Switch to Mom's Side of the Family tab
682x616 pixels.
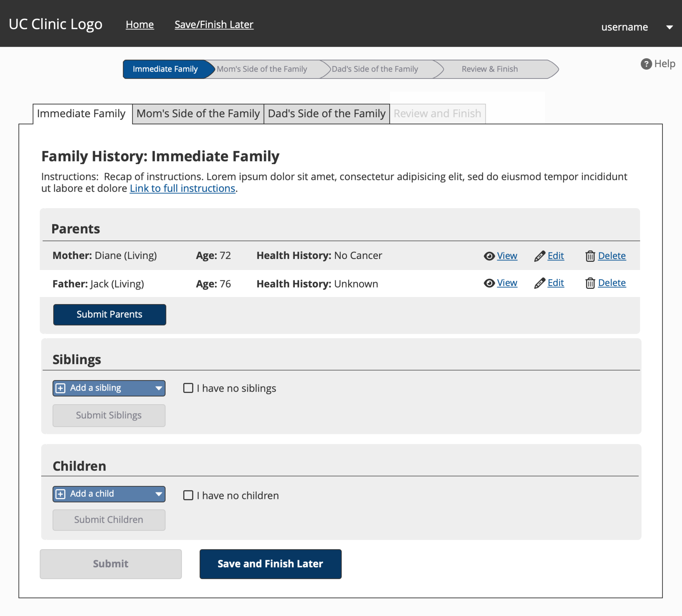click(198, 114)
